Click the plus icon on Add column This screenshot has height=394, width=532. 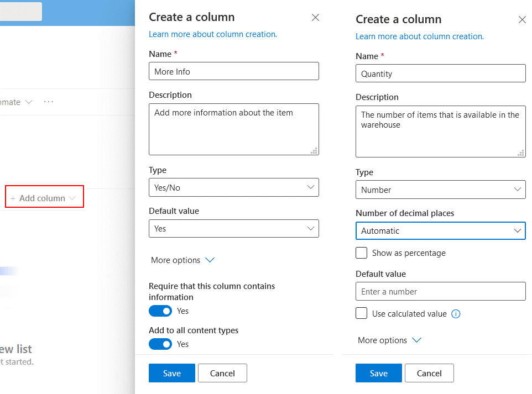[13, 198]
